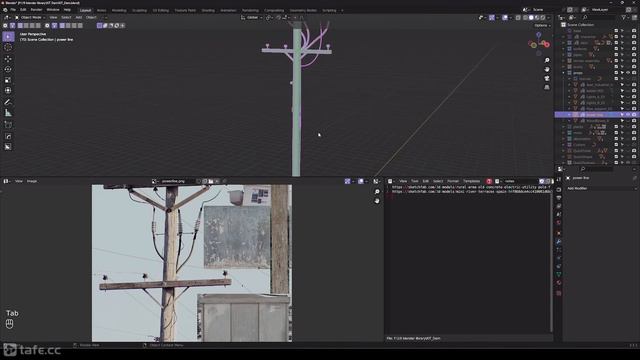Open the Global transform orientation dropdown
The height and width of the screenshot is (360, 640).
click(251, 18)
